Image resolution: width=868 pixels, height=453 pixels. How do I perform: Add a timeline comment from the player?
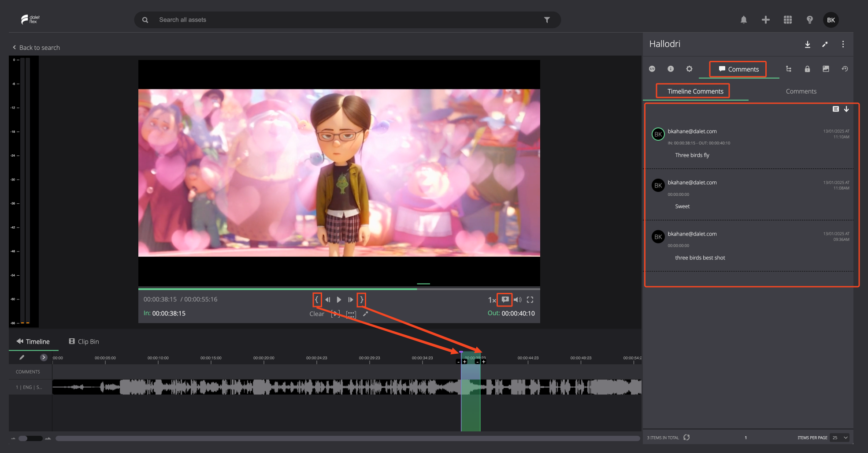(x=505, y=300)
